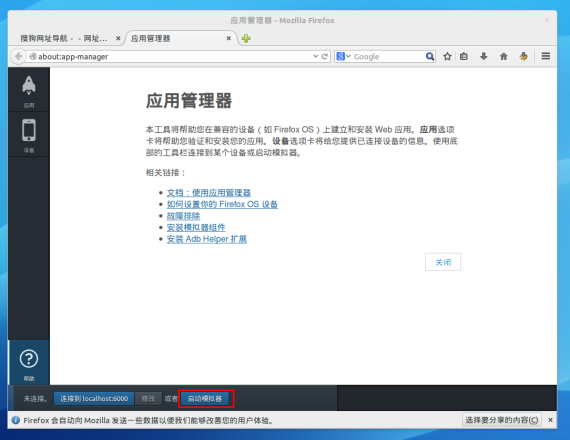Show bookmarks list icon
This screenshot has height=440, width=570.
pyautogui.click(x=464, y=56)
